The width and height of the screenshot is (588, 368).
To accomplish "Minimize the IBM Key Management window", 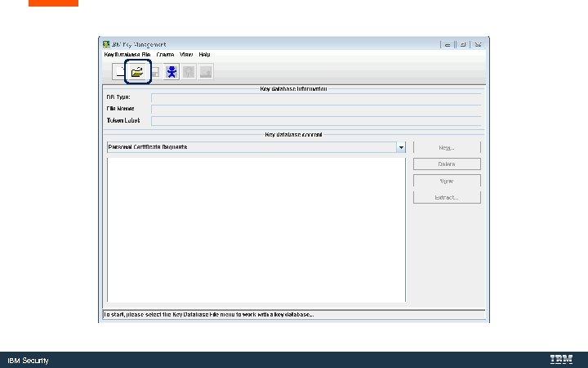I will click(448, 44).
